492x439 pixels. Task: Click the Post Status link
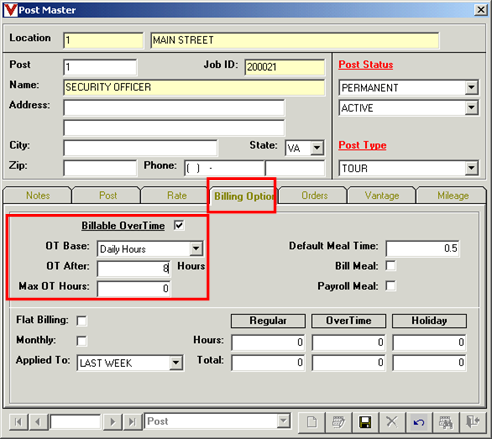click(366, 64)
